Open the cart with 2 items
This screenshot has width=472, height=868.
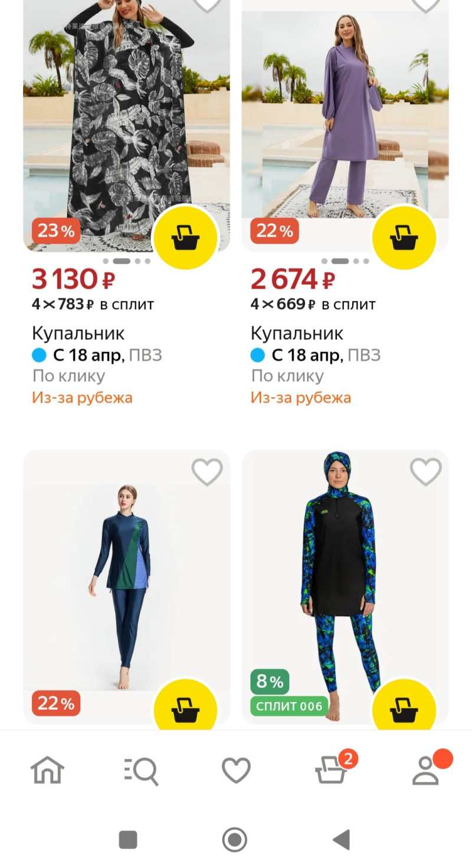tap(332, 770)
